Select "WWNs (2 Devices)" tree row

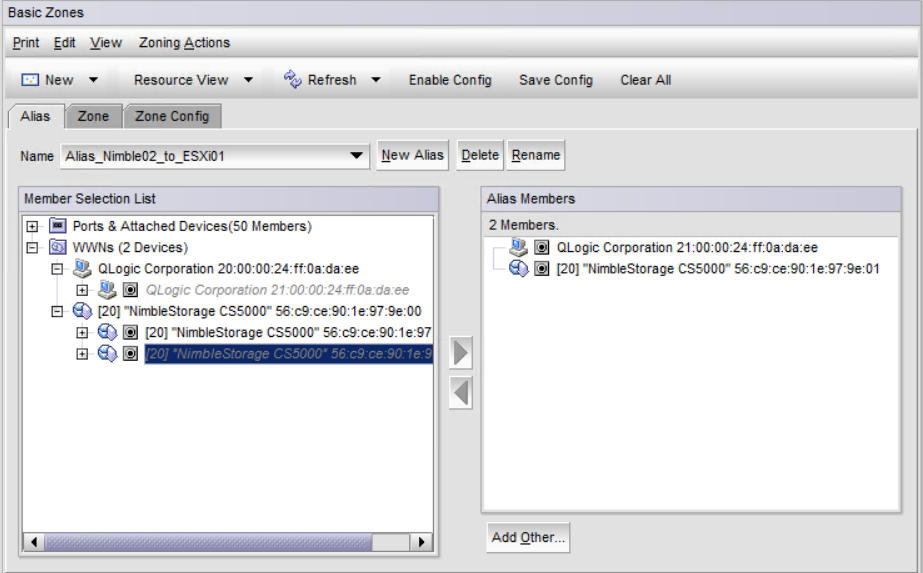coord(130,247)
